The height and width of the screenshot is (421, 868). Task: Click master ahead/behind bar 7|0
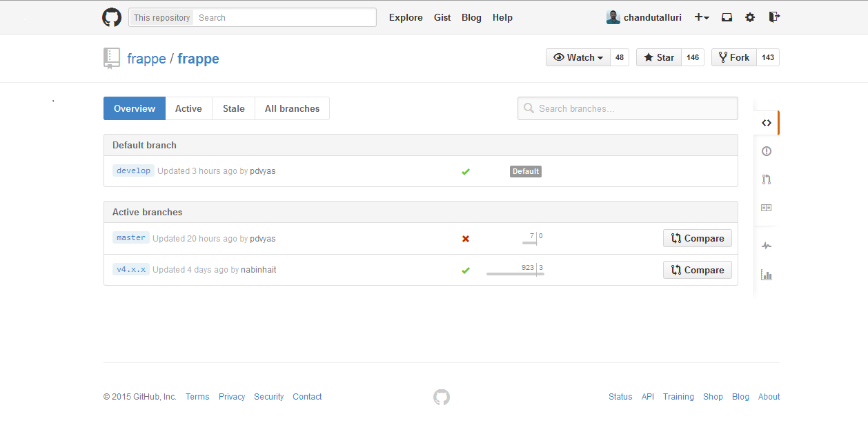coord(533,239)
